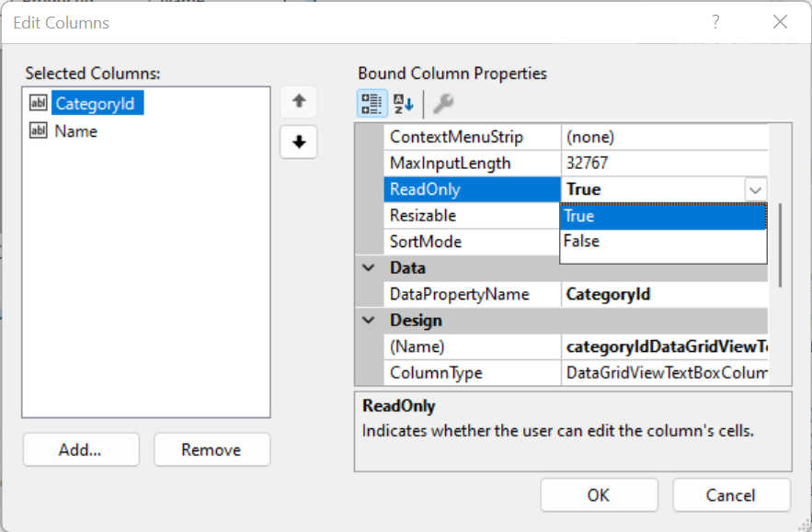Click the abl icon beside Name
The width and height of the screenshot is (812, 532).
38,130
